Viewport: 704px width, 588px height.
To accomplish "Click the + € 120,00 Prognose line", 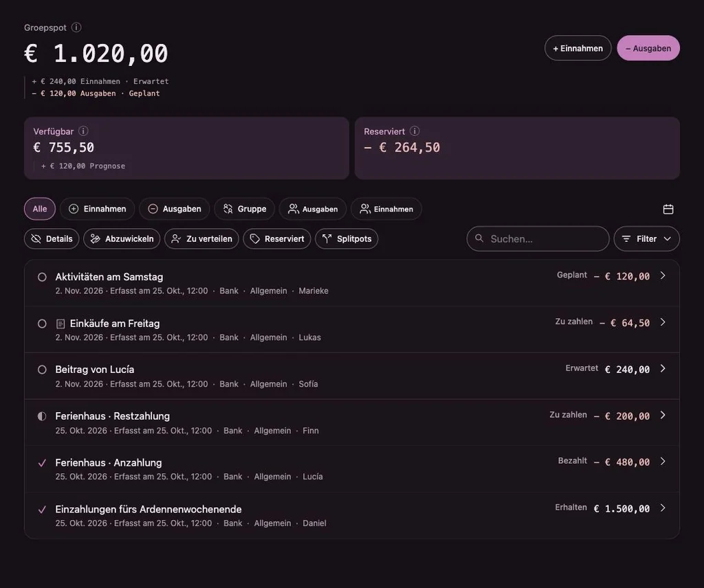I will pos(83,166).
